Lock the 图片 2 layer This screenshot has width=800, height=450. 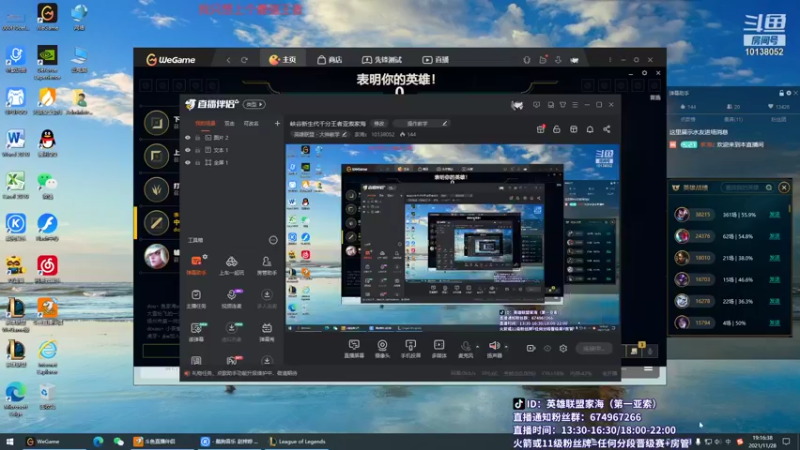(197, 138)
